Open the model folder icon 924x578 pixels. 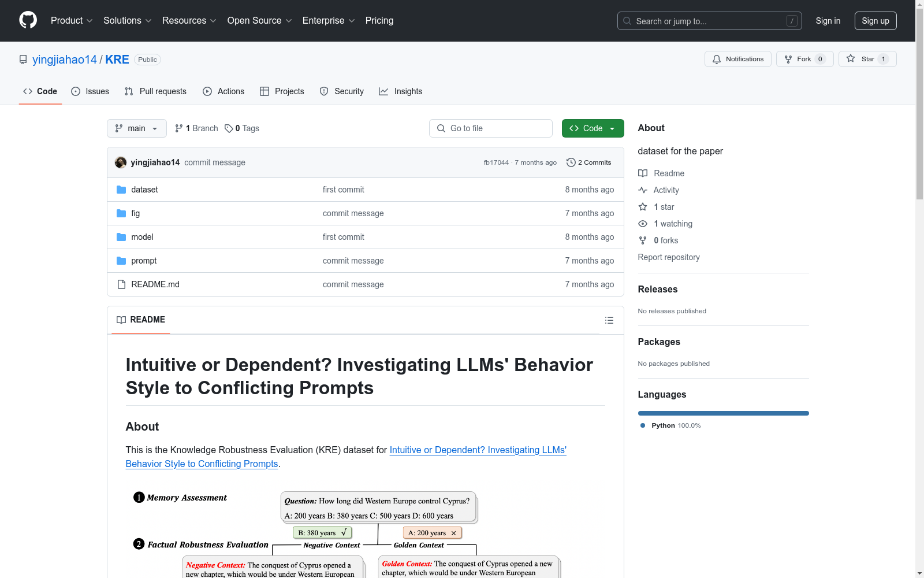(x=121, y=237)
